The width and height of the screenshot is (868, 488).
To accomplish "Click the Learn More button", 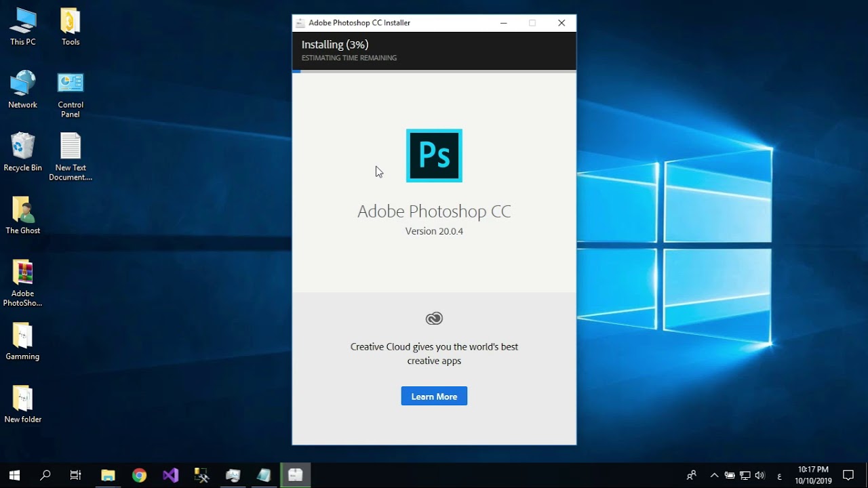I will click(434, 396).
